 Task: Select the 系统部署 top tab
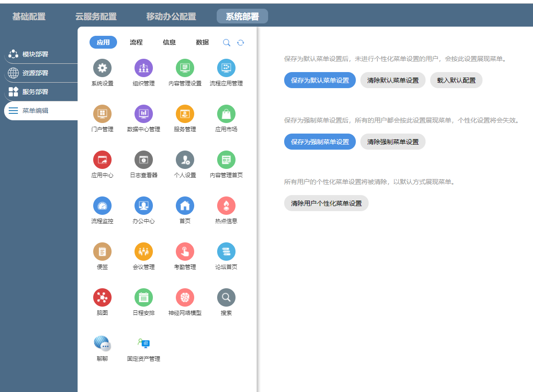(x=242, y=17)
